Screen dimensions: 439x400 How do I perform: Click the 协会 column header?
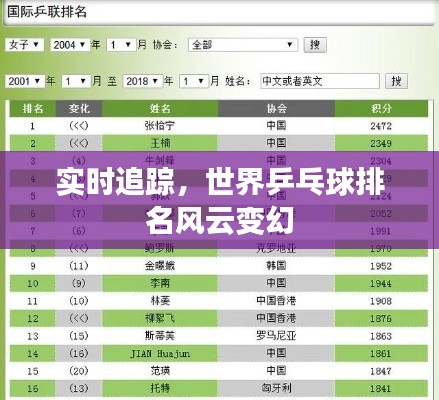(x=276, y=108)
